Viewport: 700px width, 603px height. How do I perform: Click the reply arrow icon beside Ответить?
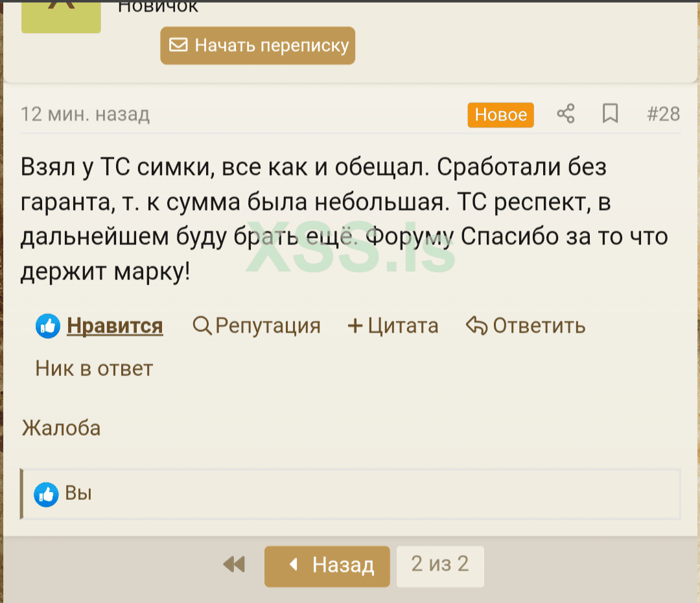pyautogui.click(x=476, y=325)
